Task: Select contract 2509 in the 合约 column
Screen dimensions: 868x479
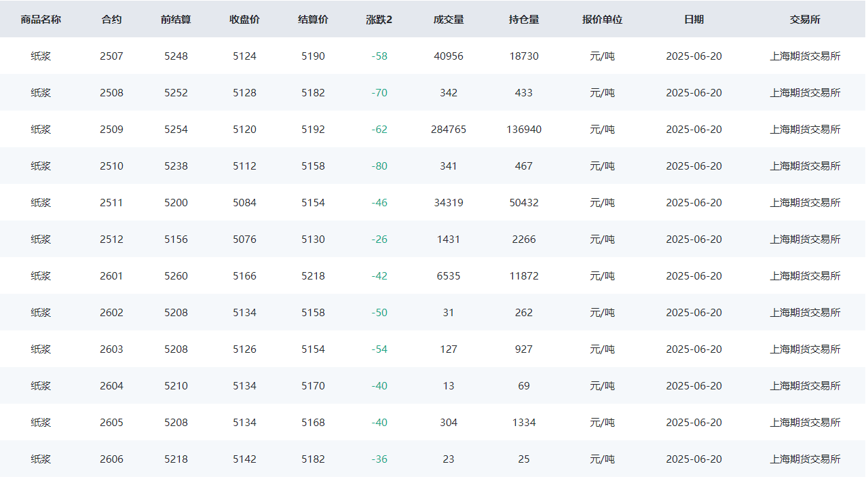Action: coord(111,130)
